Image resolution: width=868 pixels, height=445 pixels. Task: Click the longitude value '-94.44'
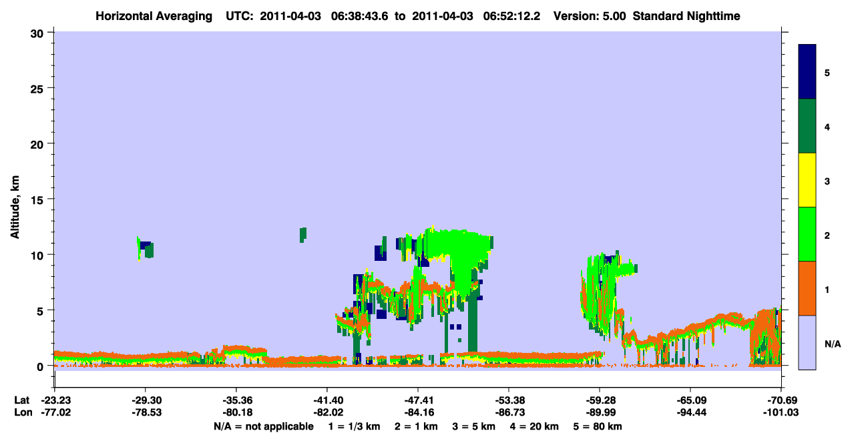[690, 413]
